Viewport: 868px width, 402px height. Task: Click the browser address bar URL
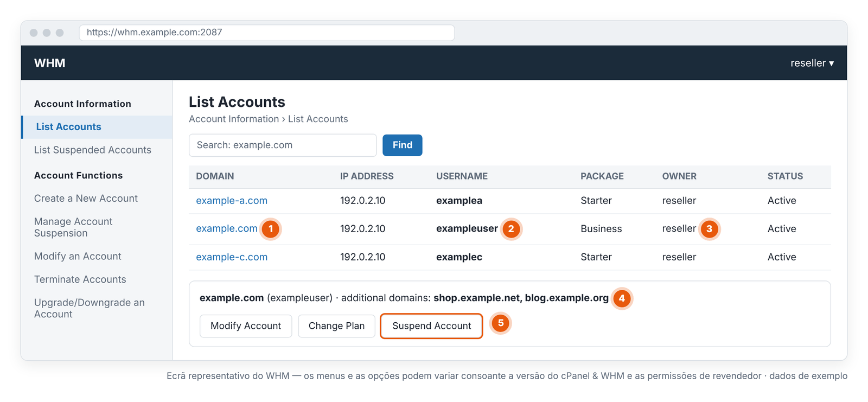pyautogui.click(x=266, y=33)
